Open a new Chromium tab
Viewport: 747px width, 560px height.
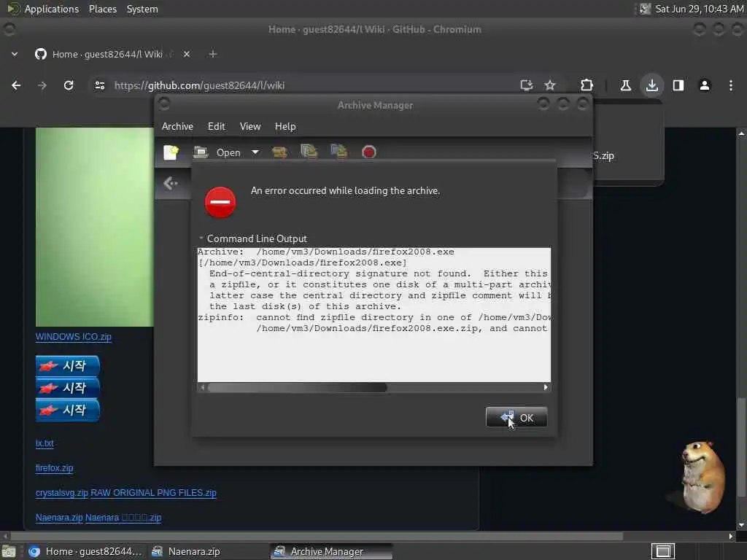[x=213, y=54]
